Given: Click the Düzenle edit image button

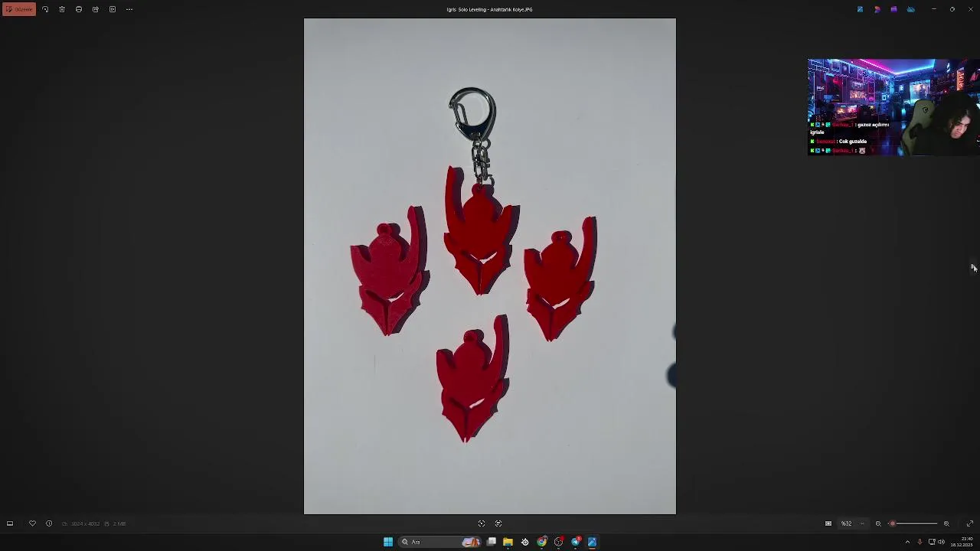Looking at the screenshot, I should [x=18, y=9].
